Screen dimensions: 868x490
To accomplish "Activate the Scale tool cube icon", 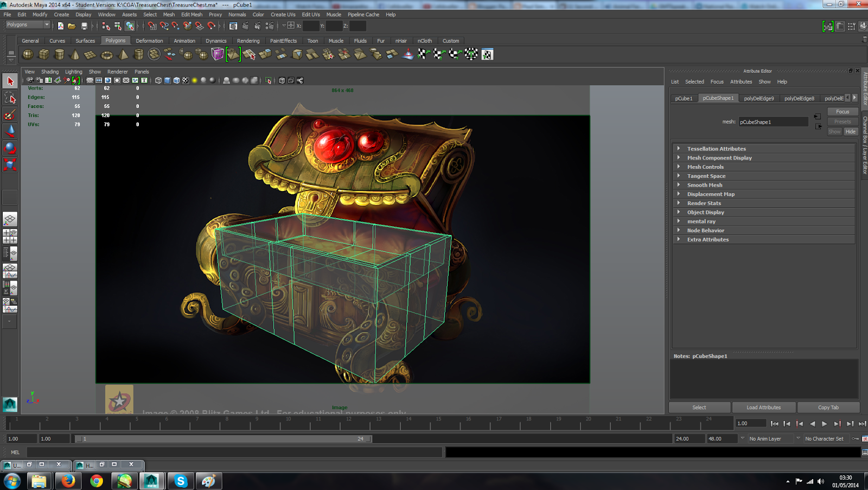I will click(x=10, y=164).
